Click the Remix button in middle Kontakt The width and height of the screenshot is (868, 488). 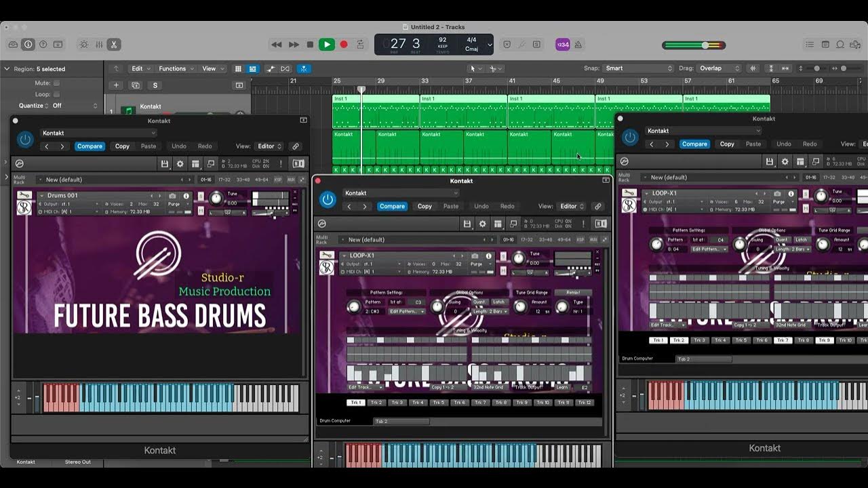pos(573,293)
